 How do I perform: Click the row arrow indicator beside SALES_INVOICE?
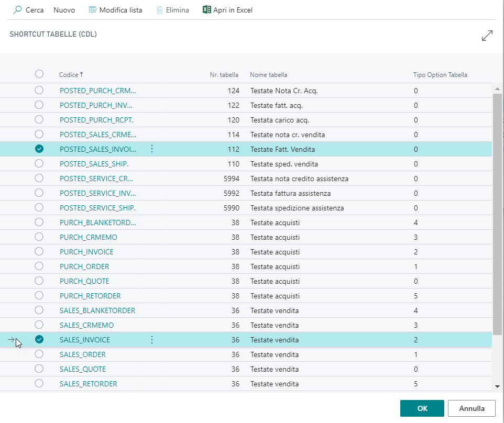point(12,340)
